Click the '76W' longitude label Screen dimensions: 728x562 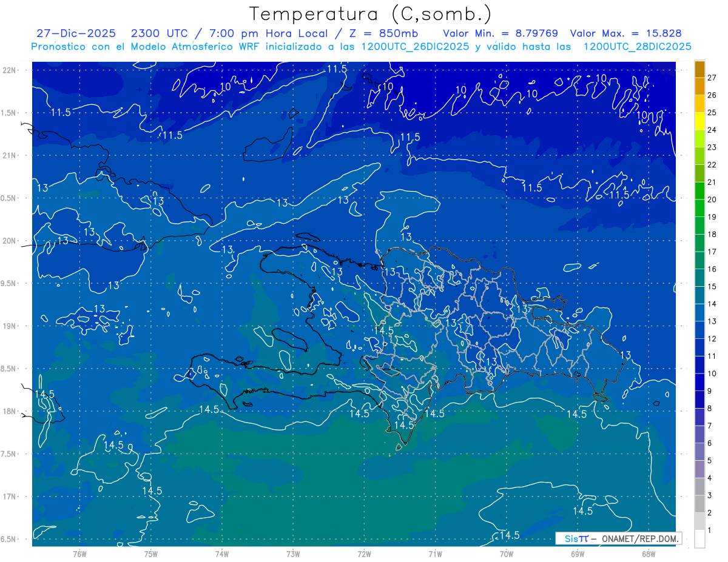pos(79,554)
